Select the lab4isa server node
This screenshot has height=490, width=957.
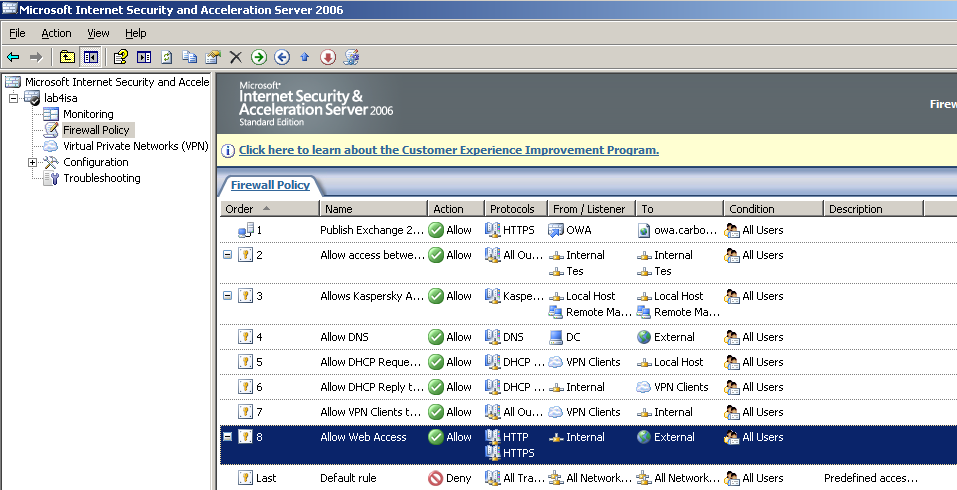(x=60, y=98)
